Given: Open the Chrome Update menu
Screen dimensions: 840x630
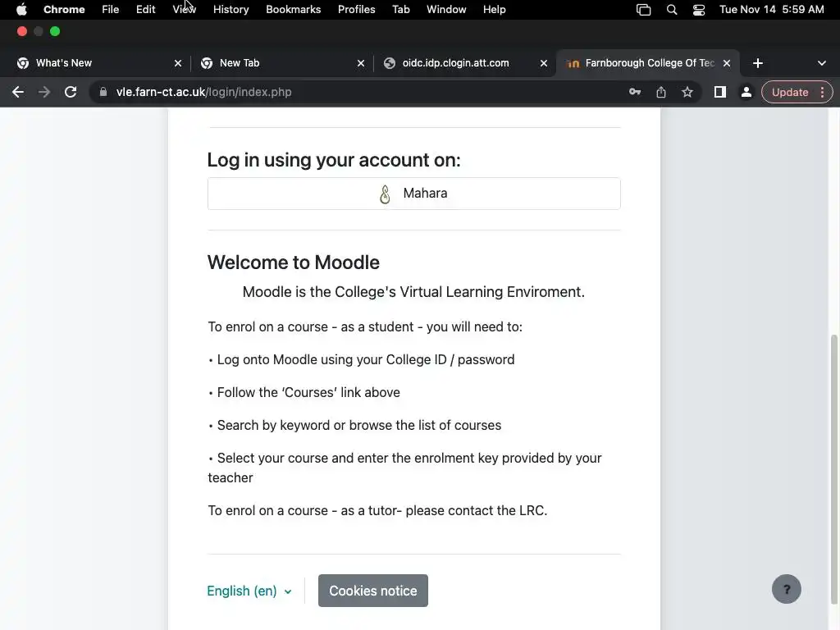Looking at the screenshot, I should 797,92.
